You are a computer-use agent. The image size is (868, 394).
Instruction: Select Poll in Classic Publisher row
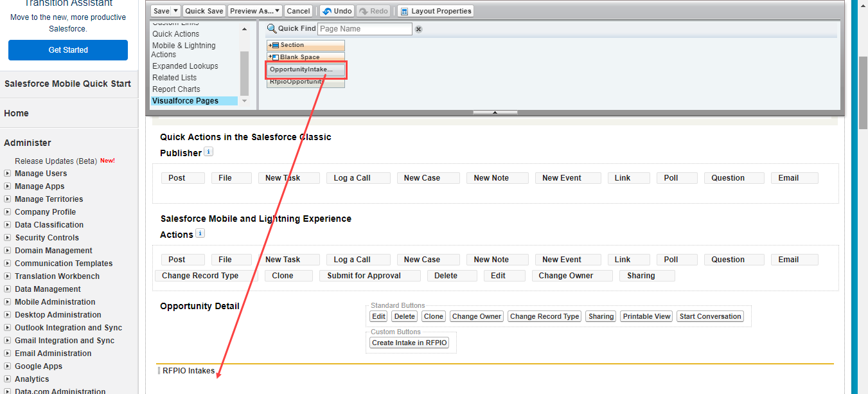[677, 178]
